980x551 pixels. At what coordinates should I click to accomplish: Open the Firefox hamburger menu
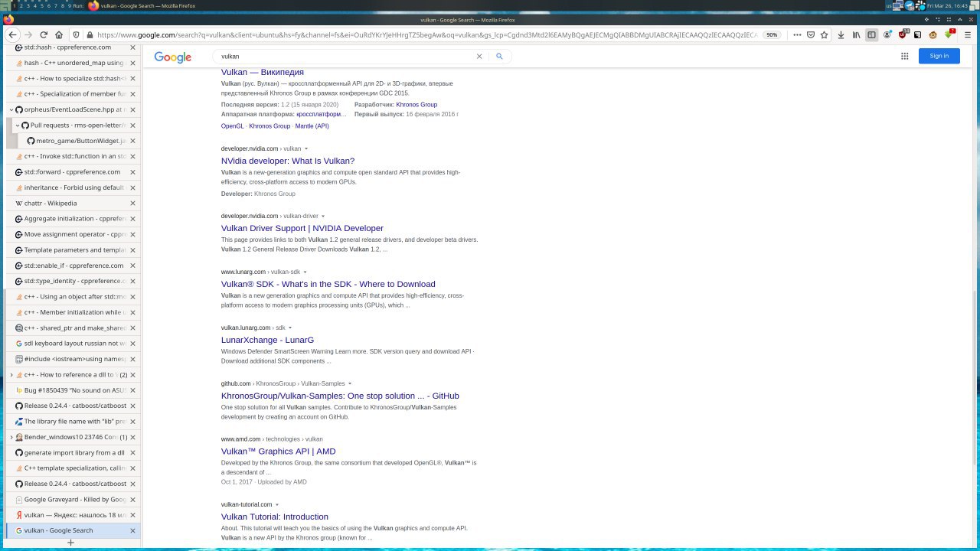968,34
